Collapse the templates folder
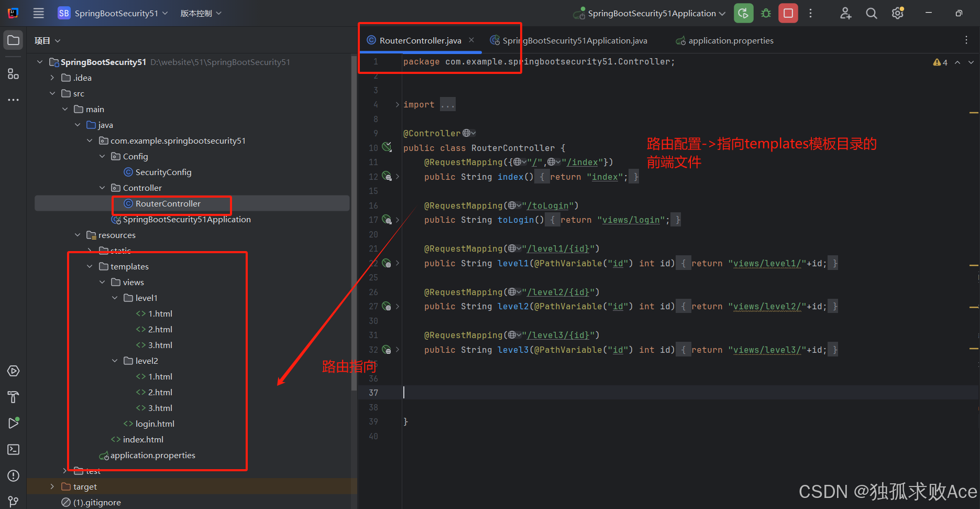The image size is (980, 509). pyautogui.click(x=90, y=266)
